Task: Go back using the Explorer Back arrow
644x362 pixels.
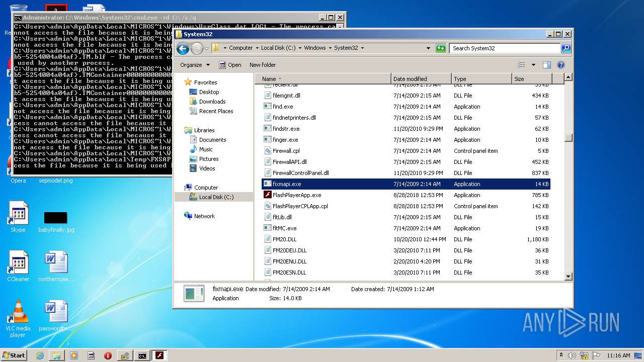Action: coord(183,48)
